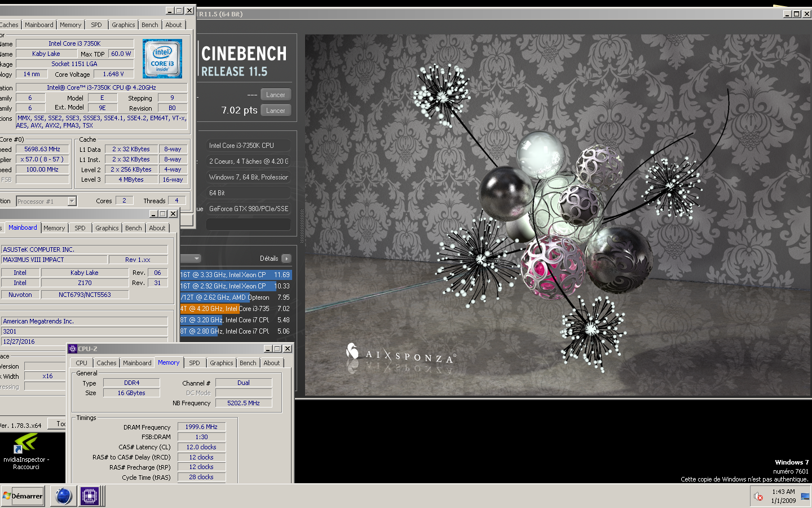Screen dimensions: 812x508
Task: Select the 16T @ 3.33 GHz Xeon ranking row
Action: (x=236, y=275)
